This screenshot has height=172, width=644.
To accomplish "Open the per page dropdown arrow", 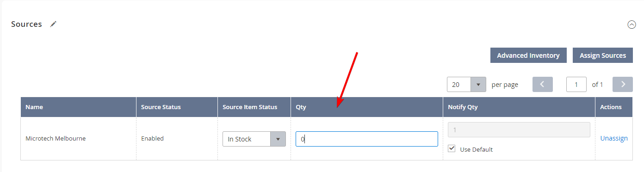I will tap(478, 85).
